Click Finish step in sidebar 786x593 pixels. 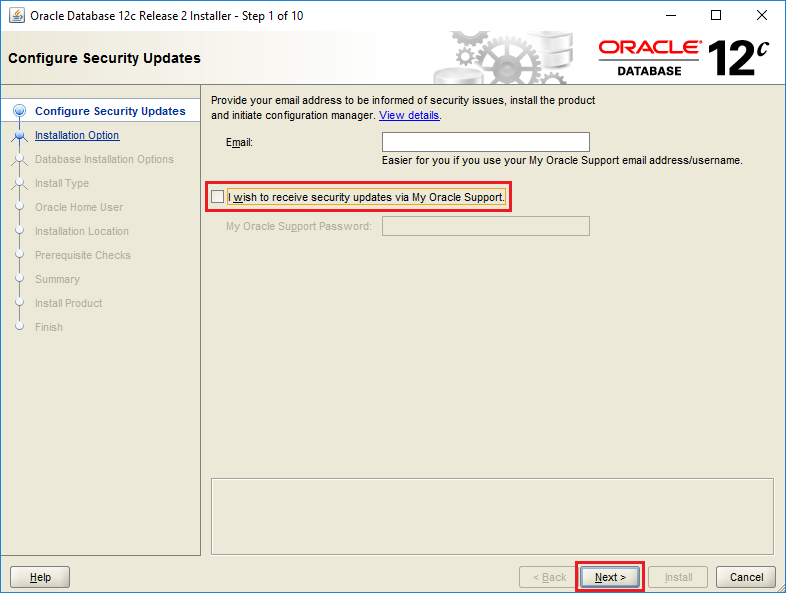49,327
